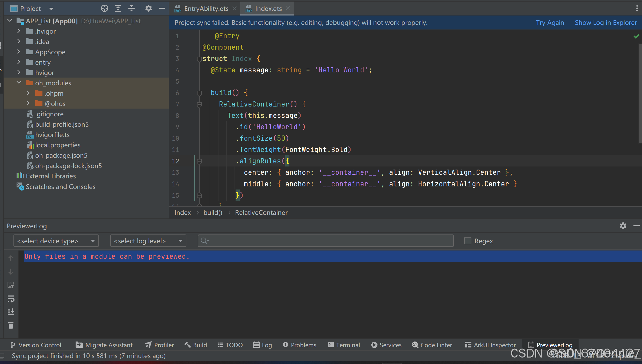
Task: Open the ArkUI Inspector tool window
Action: click(x=490, y=345)
